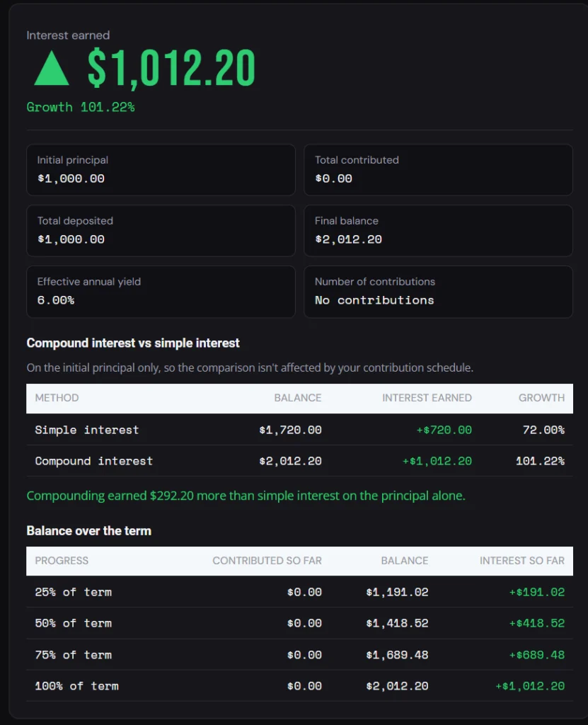
Task: Click the $2,012.20 balance in Compound interest row
Action: click(x=290, y=462)
